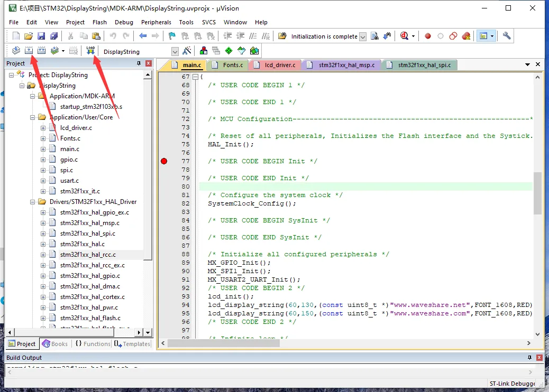Navigate backward with the blue left arrow

(143, 36)
